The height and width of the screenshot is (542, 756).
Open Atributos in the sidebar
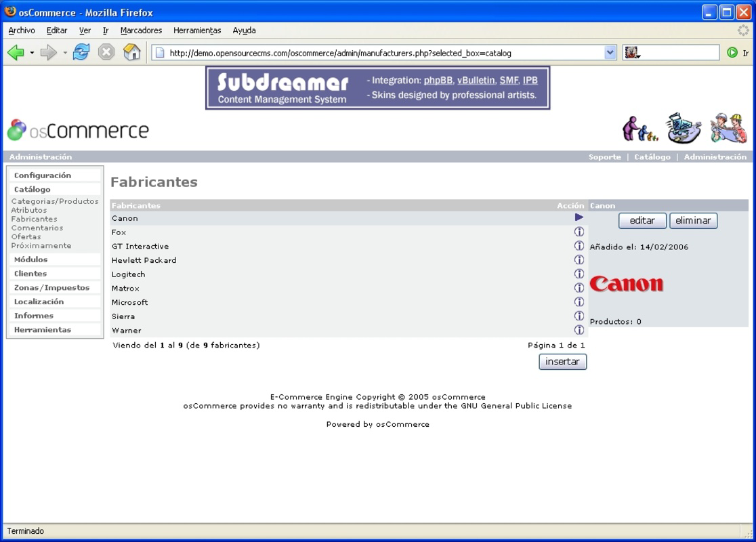pos(29,210)
